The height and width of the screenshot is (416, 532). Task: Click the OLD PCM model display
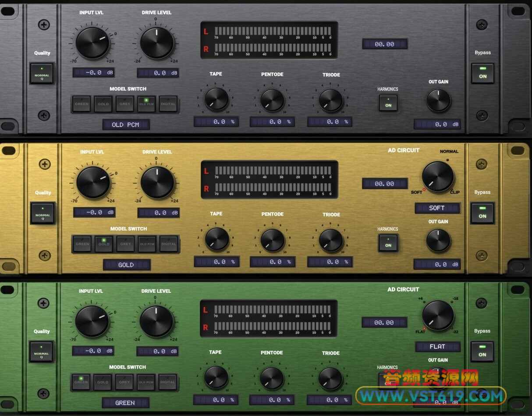click(x=126, y=125)
